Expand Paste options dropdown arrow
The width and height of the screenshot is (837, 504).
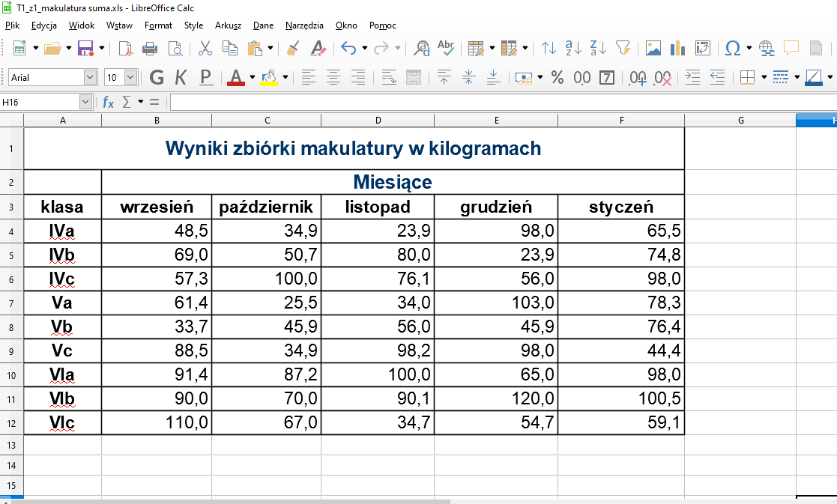[271, 49]
